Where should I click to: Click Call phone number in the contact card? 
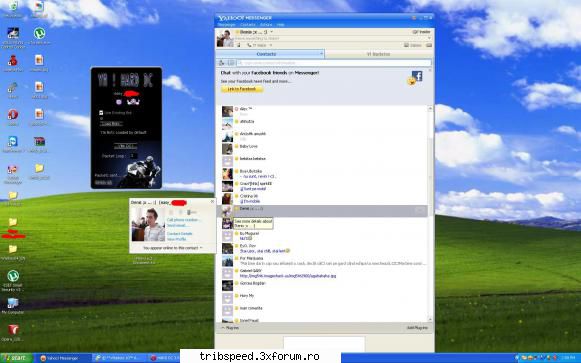tap(183, 220)
